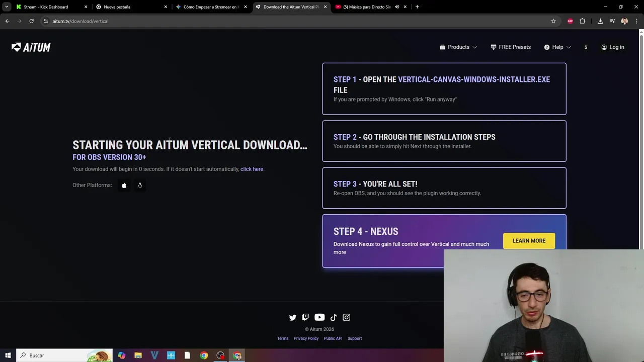The height and width of the screenshot is (362, 644).
Task: Open Copilot from taskbar
Action: (121, 355)
